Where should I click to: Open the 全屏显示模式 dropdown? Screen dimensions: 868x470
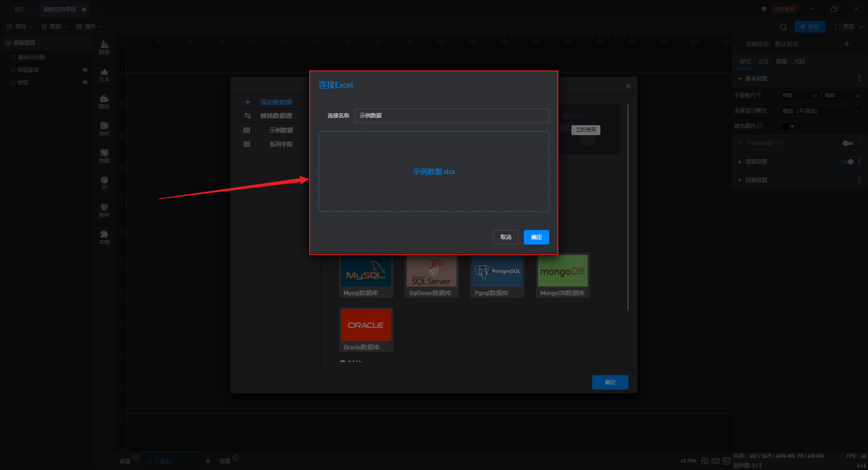821,111
